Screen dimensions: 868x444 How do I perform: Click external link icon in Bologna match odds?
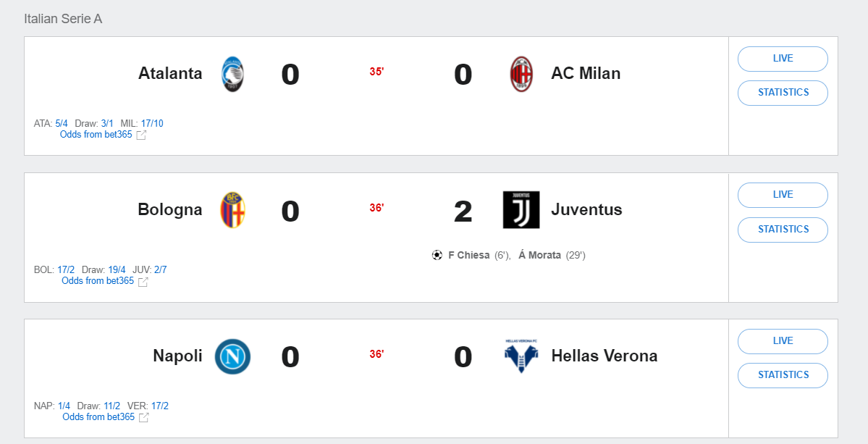click(x=143, y=282)
